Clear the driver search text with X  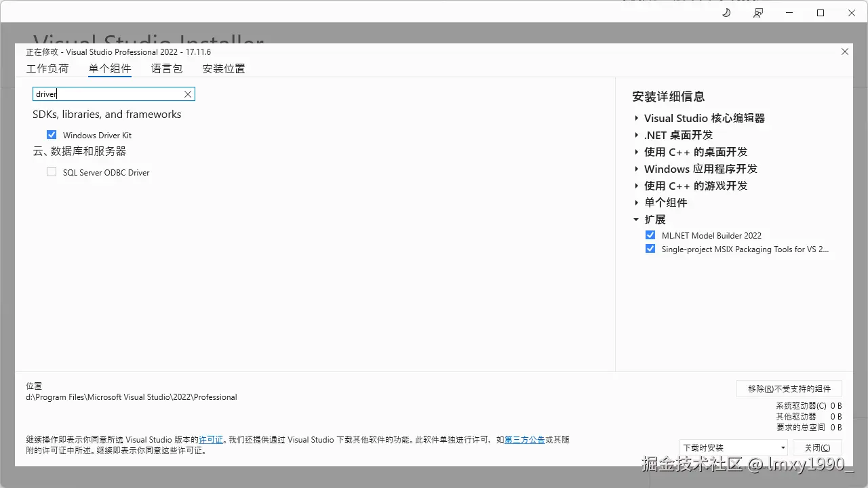(188, 94)
